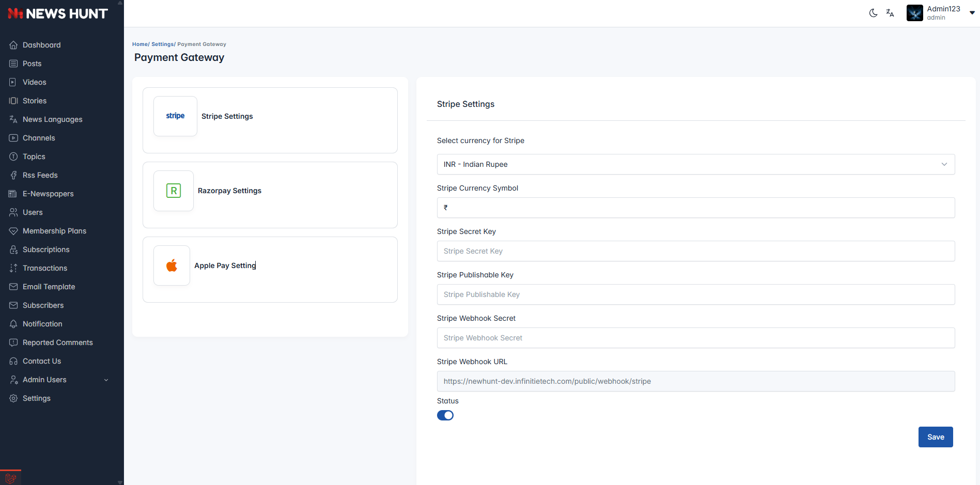Click the Contact Us headset icon
980x485 pixels.
(x=13, y=361)
